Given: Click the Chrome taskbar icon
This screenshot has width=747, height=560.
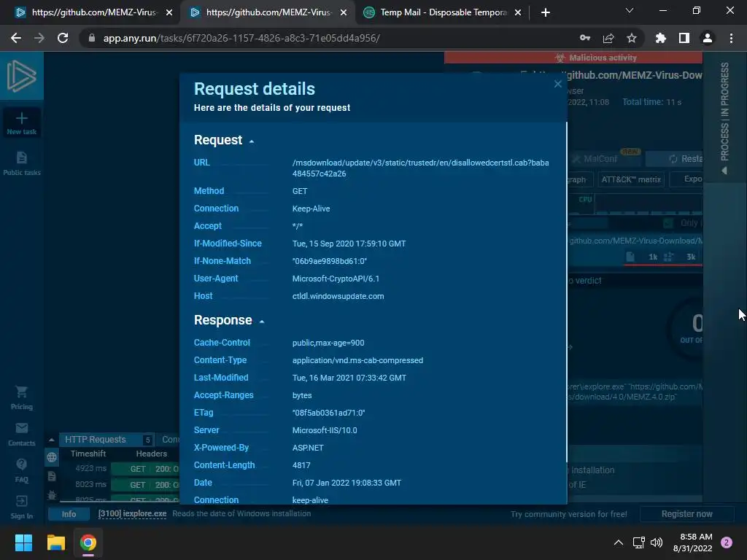Looking at the screenshot, I should (88, 542).
